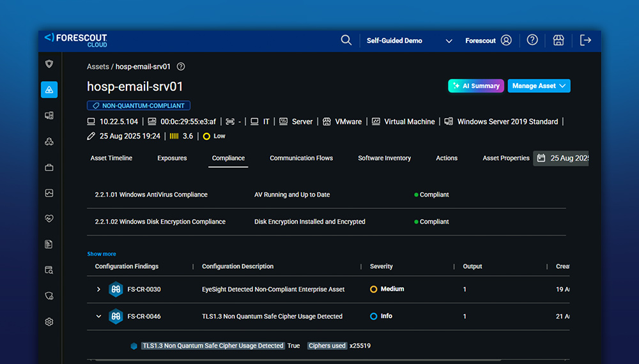Click the VMware vendor icon
Image resolution: width=639 pixels, height=364 pixels.
(x=327, y=121)
